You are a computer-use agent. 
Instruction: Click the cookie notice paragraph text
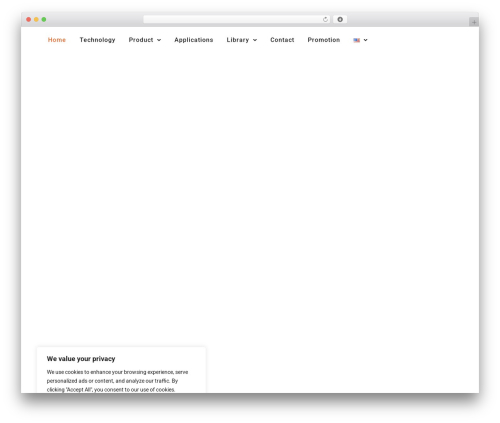[117, 381]
